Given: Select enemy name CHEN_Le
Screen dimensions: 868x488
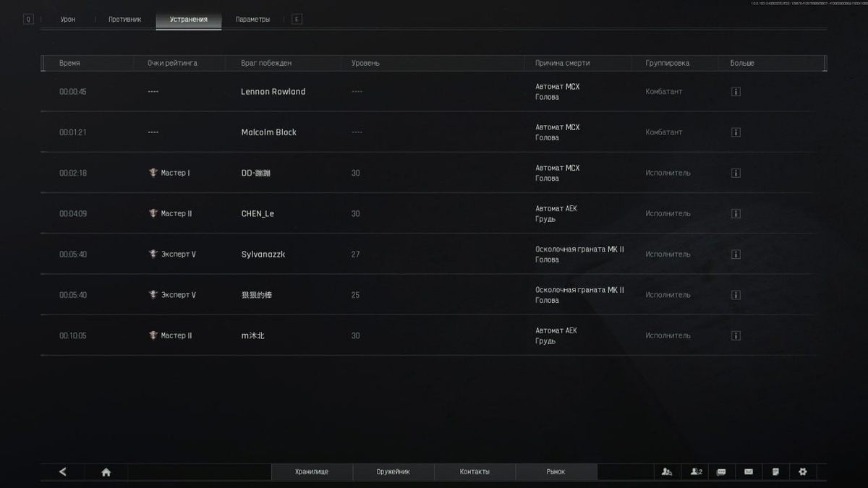Looking at the screenshot, I should (258, 214).
